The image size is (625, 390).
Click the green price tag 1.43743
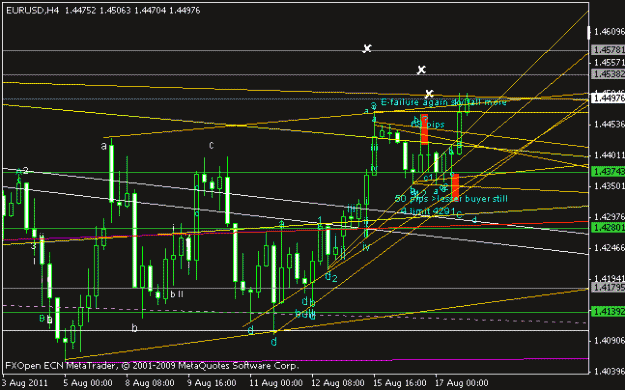click(608, 171)
